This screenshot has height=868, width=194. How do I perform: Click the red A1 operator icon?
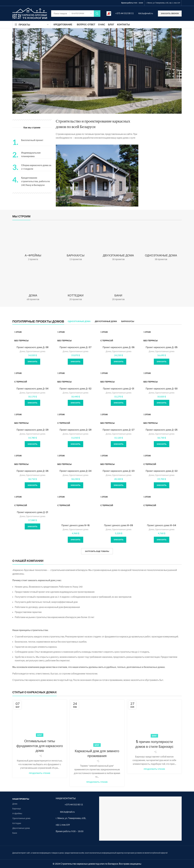click(x=109, y=14)
